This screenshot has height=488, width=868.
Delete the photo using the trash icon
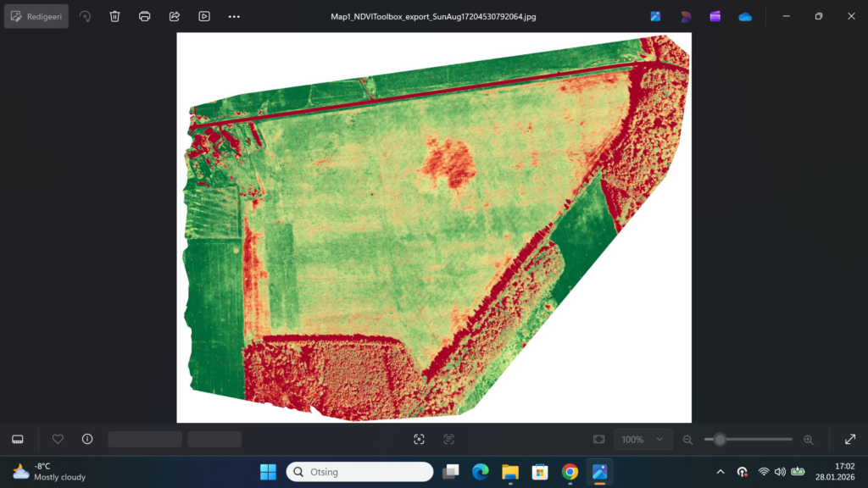[115, 16]
